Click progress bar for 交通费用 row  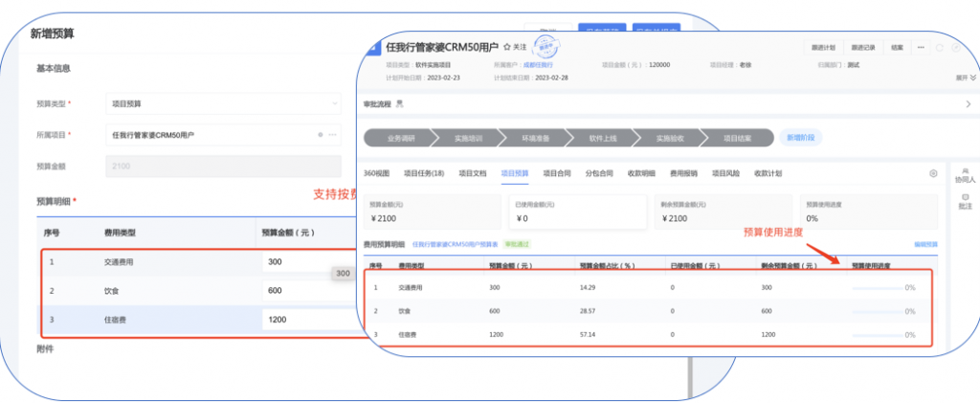point(877,288)
